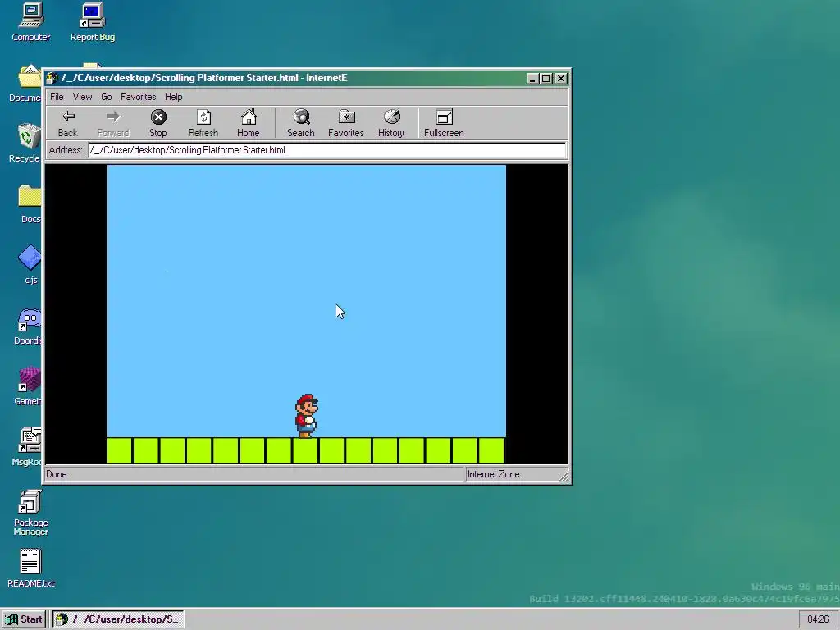Open the View menu
Image resolution: width=840 pixels, height=630 pixels.
(83, 97)
